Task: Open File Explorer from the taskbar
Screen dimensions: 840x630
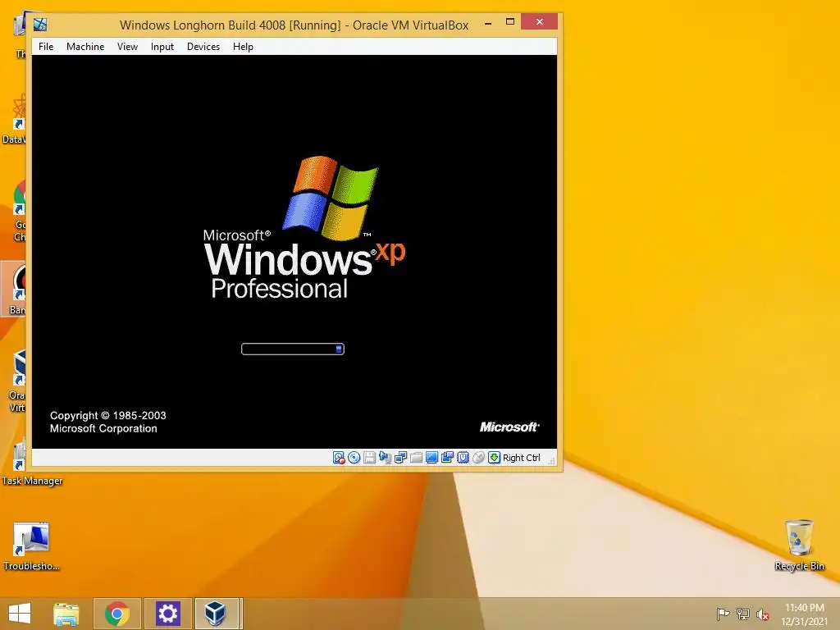Action: (66, 614)
